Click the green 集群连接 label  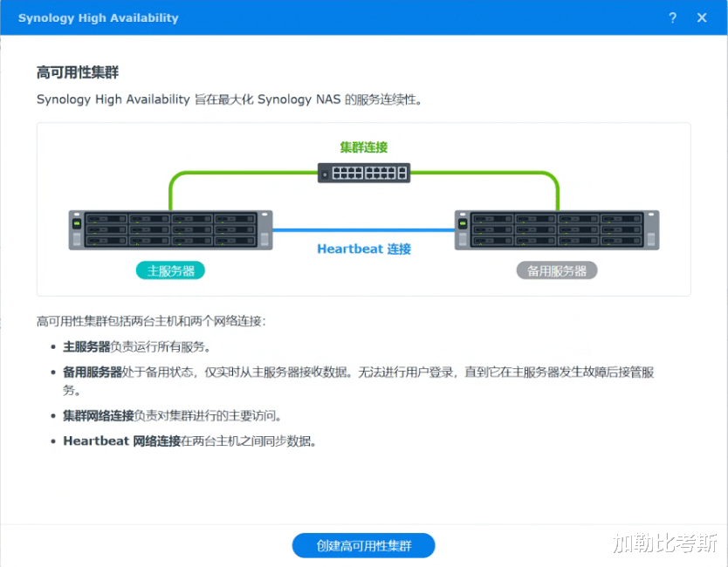(x=363, y=147)
